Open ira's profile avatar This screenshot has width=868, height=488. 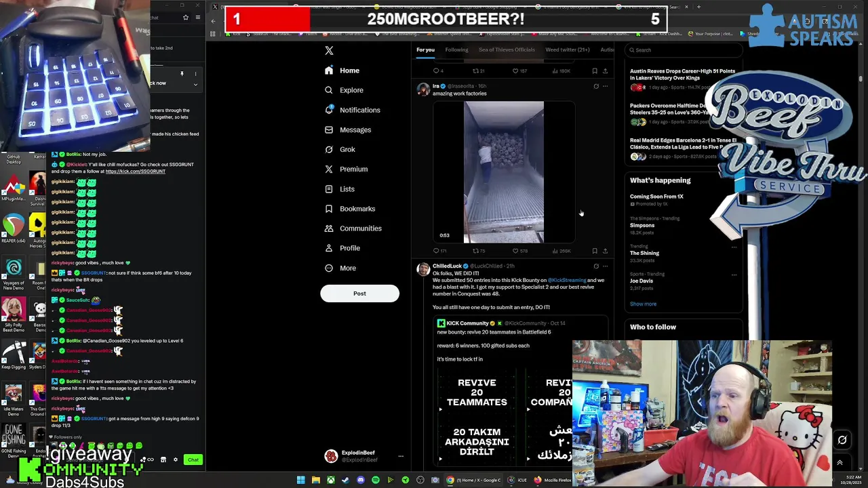(x=423, y=89)
